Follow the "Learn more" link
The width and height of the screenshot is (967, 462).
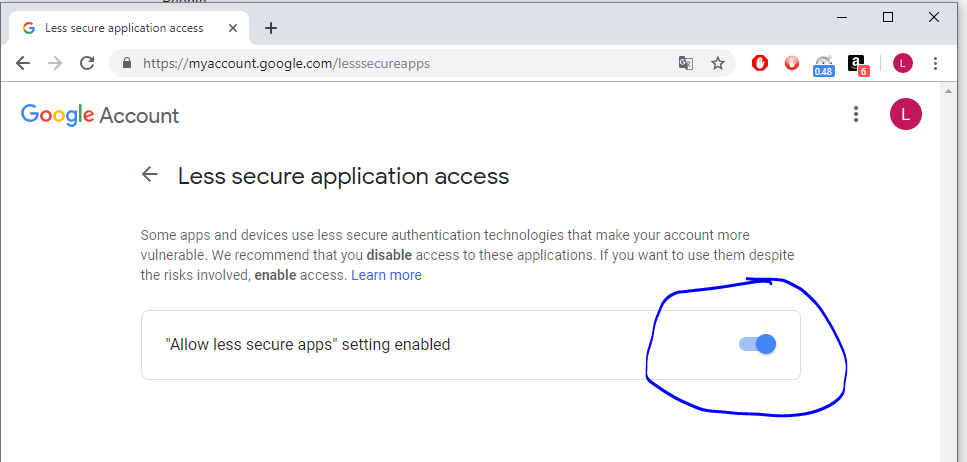(x=386, y=275)
